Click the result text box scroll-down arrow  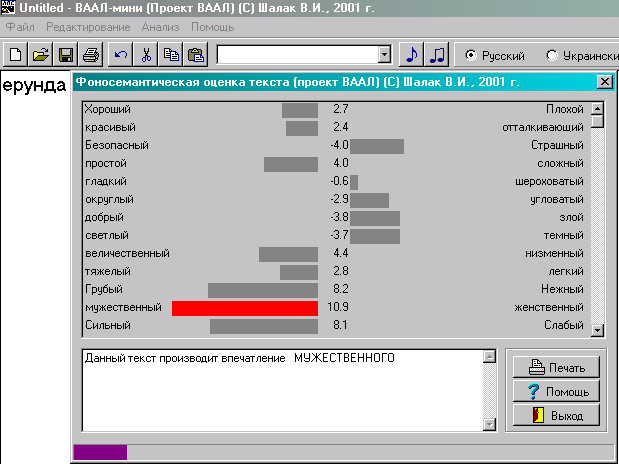[x=489, y=425]
